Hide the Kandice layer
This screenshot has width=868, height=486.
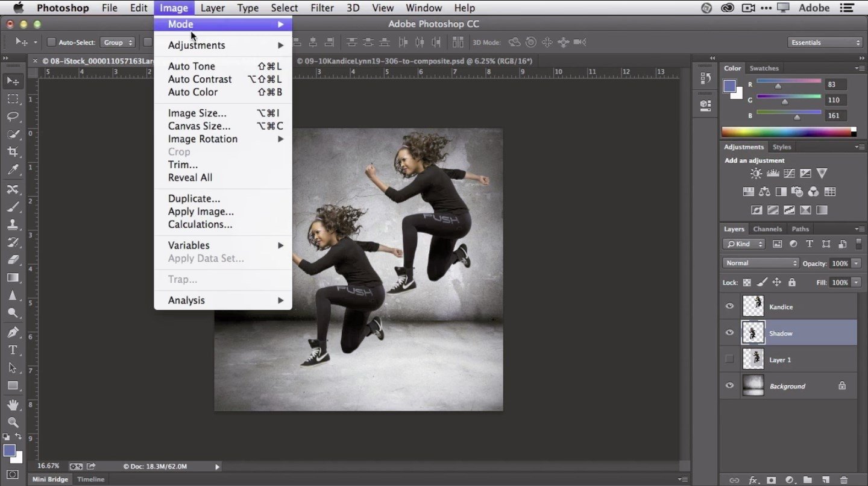click(729, 306)
